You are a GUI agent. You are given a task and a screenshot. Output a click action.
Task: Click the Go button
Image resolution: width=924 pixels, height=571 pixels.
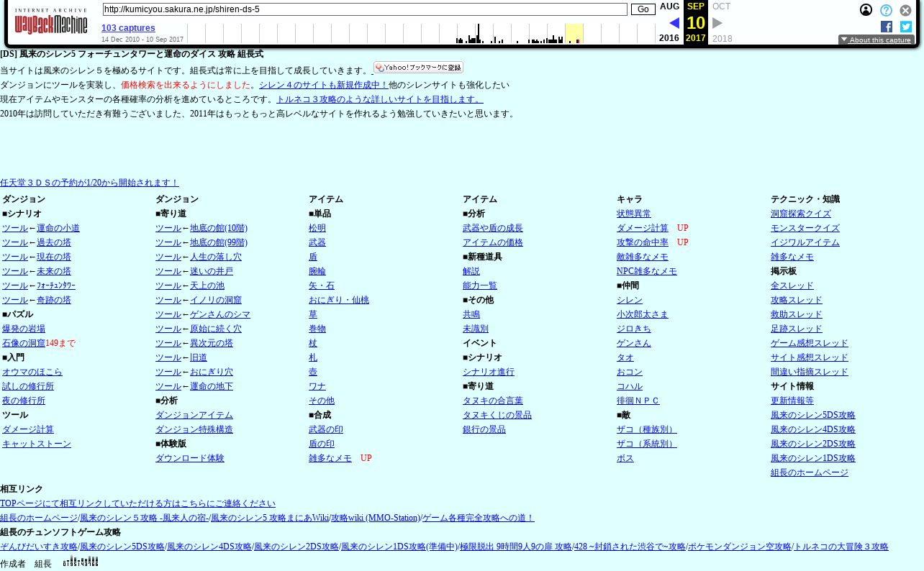643,9
